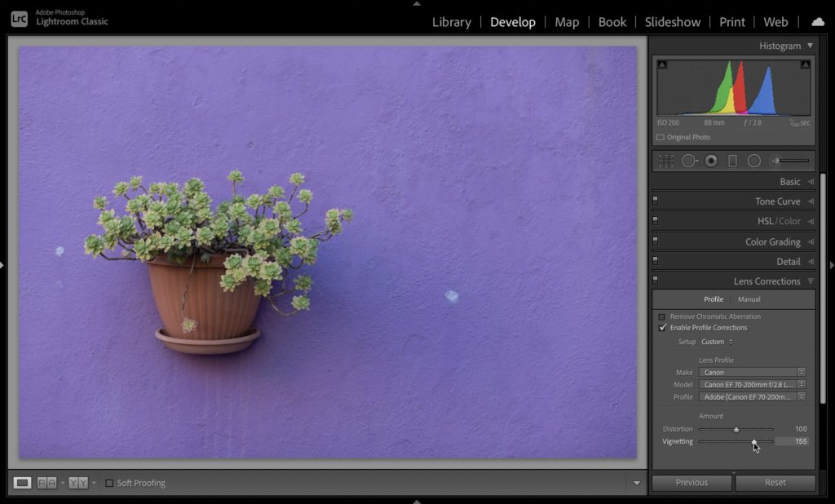
Task: Select the Spot Removal tool
Action: coord(689,161)
